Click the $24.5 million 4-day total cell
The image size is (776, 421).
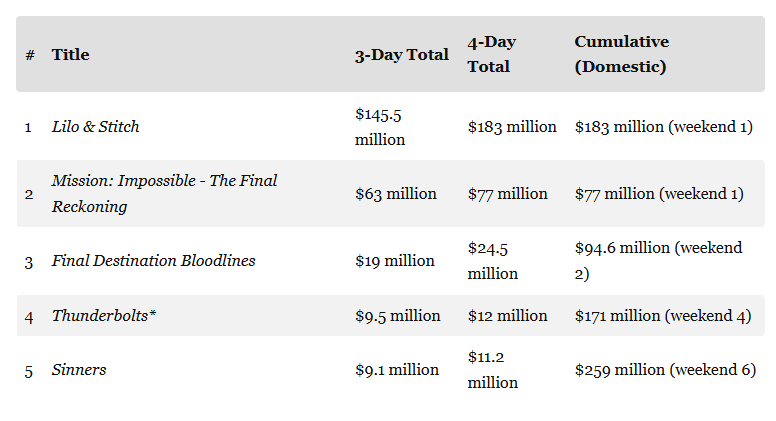(493, 261)
